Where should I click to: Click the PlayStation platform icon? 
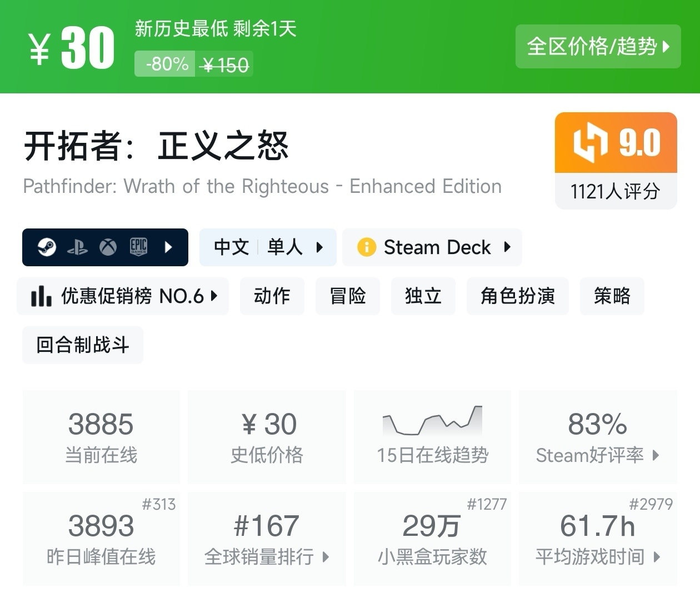click(77, 247)
